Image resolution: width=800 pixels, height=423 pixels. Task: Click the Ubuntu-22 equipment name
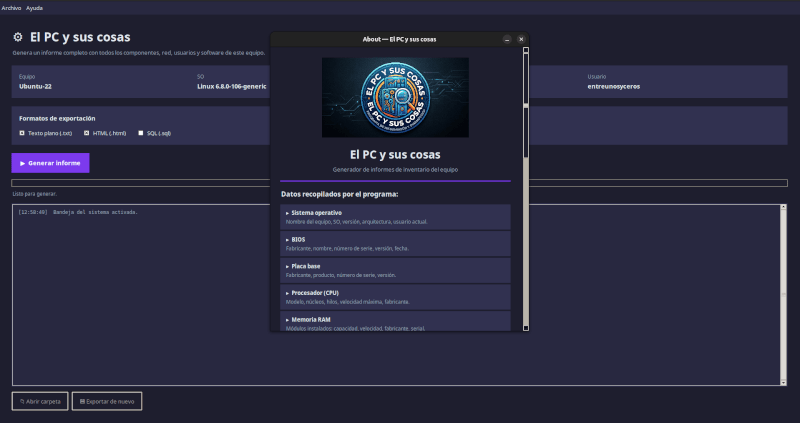tap(35, 87)
